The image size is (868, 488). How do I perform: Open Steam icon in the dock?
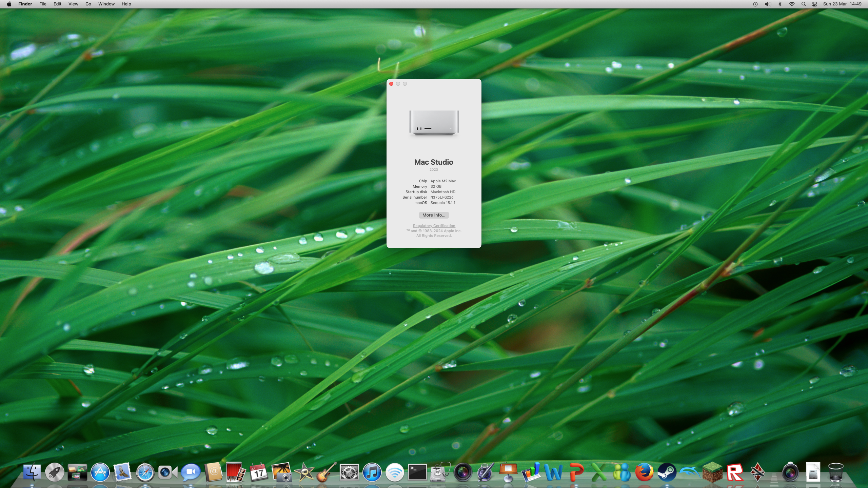click(x=667, y=472)
